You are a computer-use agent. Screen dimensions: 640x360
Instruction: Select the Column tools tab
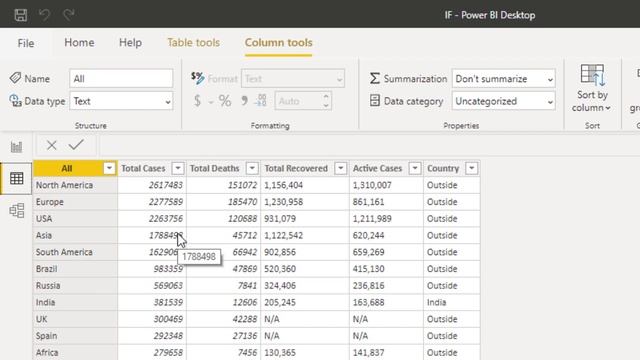click(x=278, y=42)
